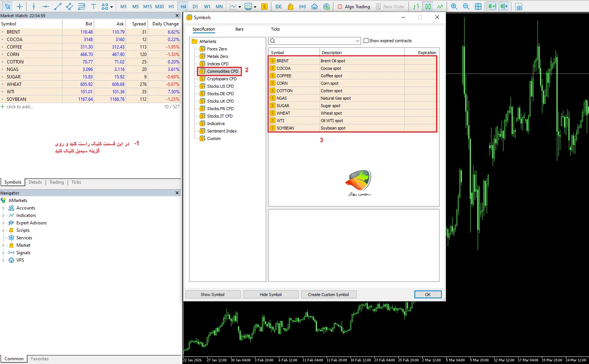Screen dimensions: 589x364
Task: Click the line chart type icon
Action: (x=233, y=6)
